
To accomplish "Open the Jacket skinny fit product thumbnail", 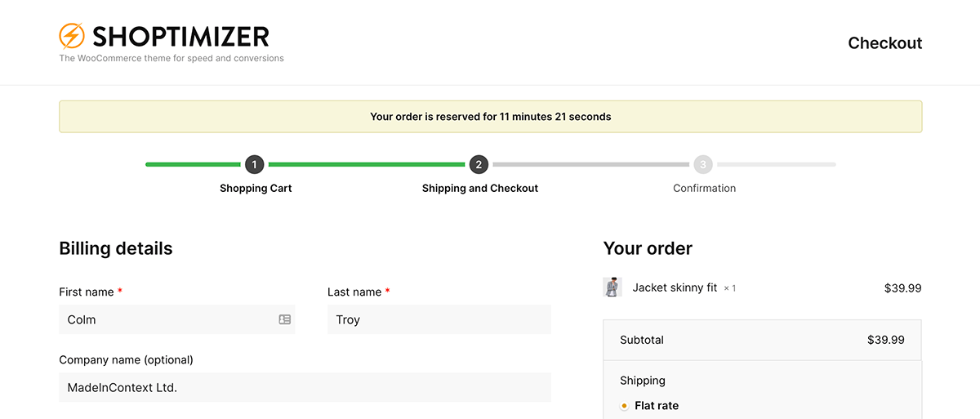I will tap(612, 287).
